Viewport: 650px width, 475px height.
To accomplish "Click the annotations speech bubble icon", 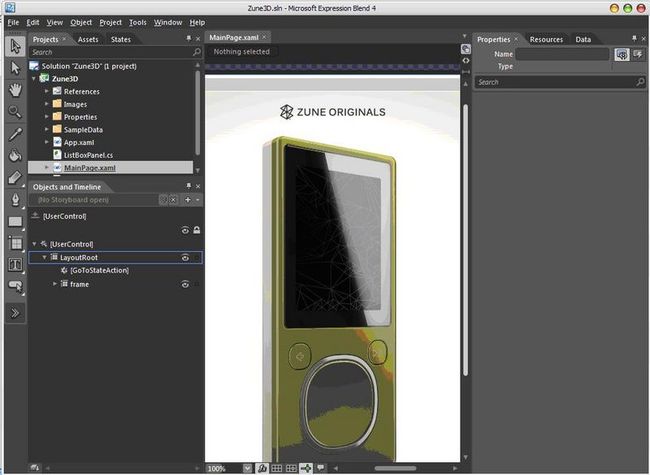I will [x=320, y=468].
